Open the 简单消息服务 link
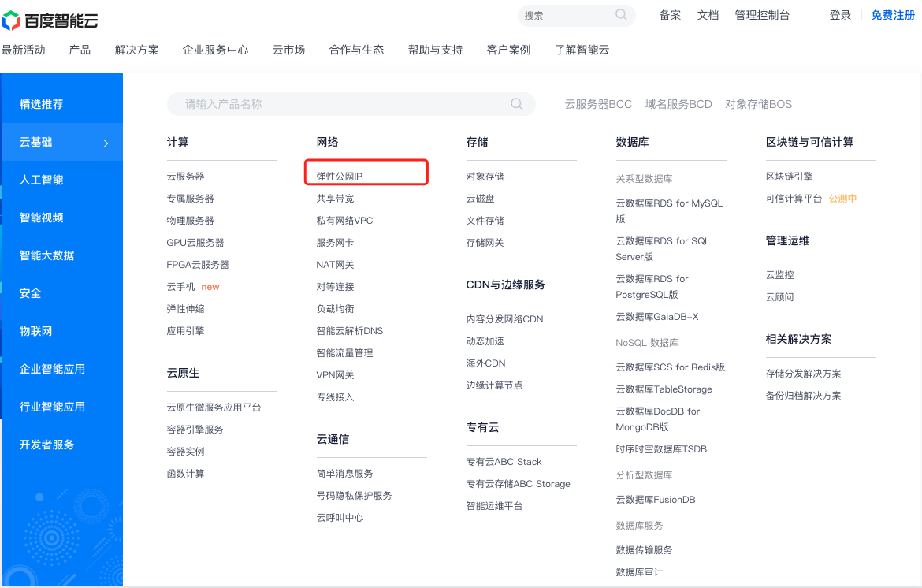This screenshot has height=588, width=922. (344, 474)
